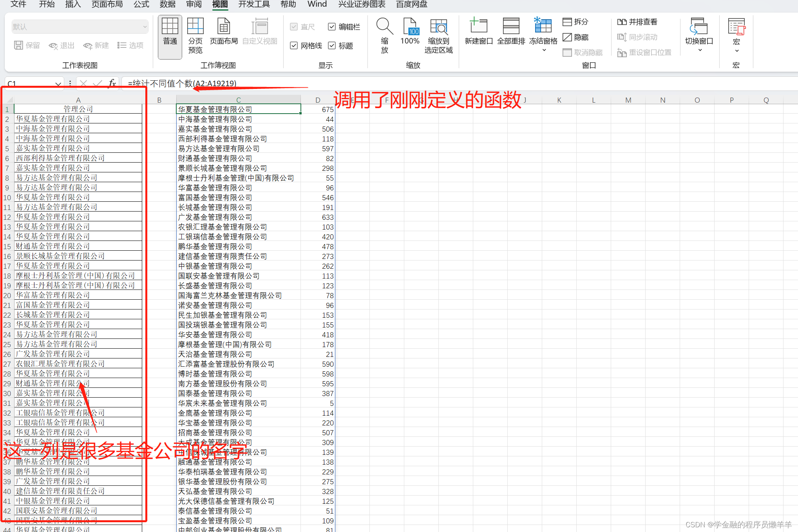798x532 pixels.
Task: Expand the Freeze Panes dropdown arrow
Action: click(544, 50)
